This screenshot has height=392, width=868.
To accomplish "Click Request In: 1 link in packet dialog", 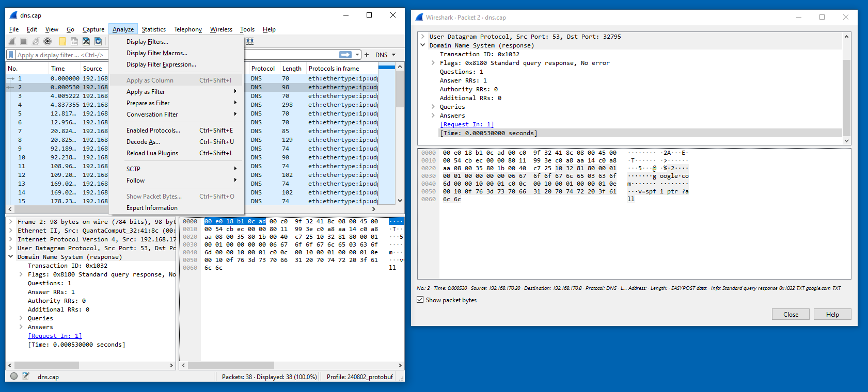I will tap(467, 124).
